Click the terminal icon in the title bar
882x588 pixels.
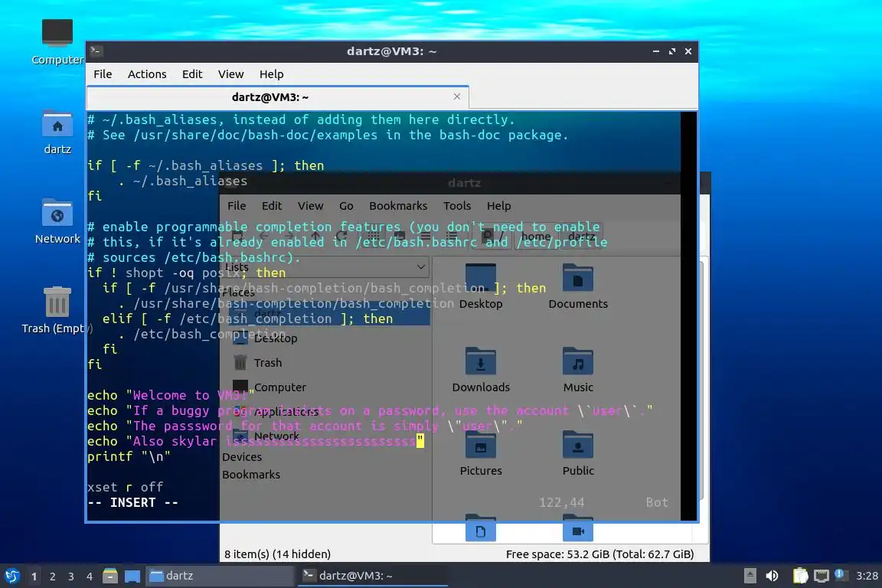[96, 51]
